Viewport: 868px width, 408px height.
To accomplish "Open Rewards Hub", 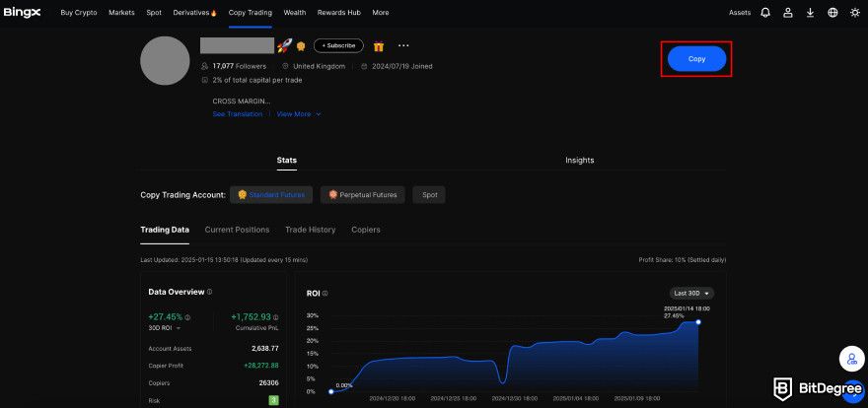I will 338,12.
